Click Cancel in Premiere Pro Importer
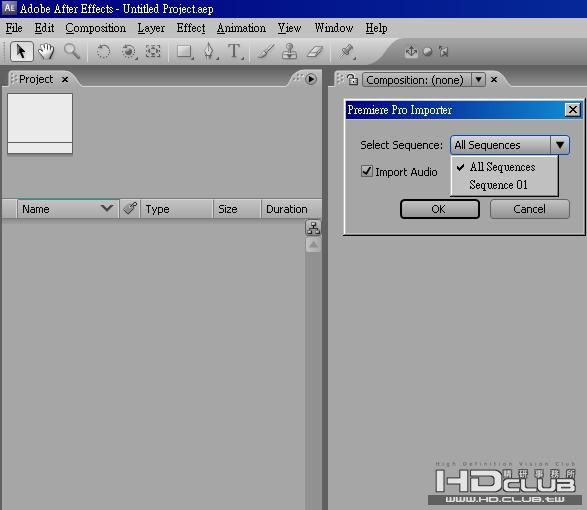This screenshot has height=510, width=587. 529,209
